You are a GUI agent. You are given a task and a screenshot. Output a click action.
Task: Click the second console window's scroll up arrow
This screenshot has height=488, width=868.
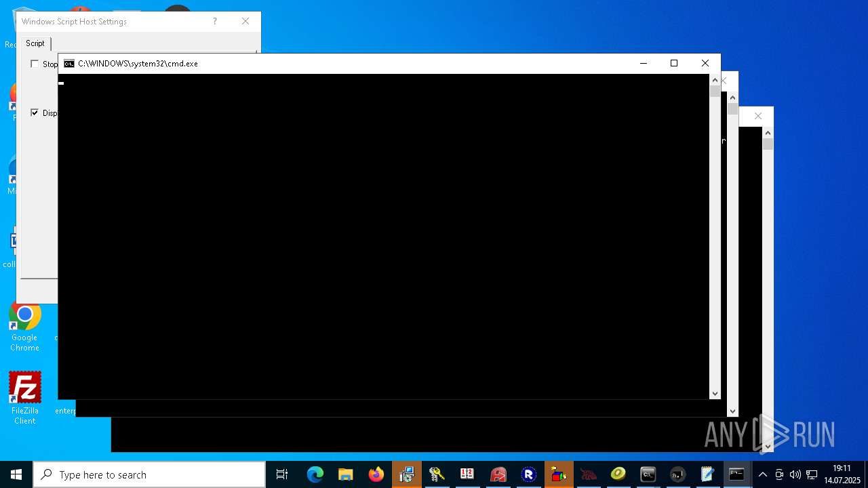click(732, 98)
